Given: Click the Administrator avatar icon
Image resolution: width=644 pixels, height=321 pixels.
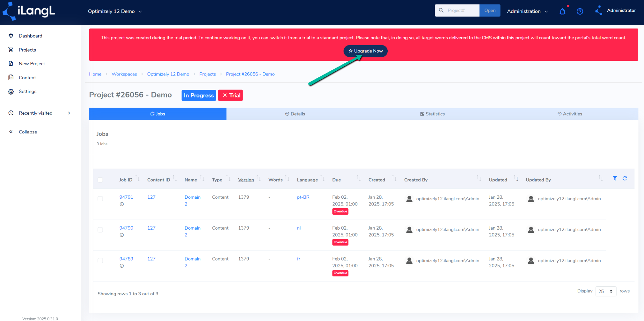Looking at the screenshot, I should 599,11.
